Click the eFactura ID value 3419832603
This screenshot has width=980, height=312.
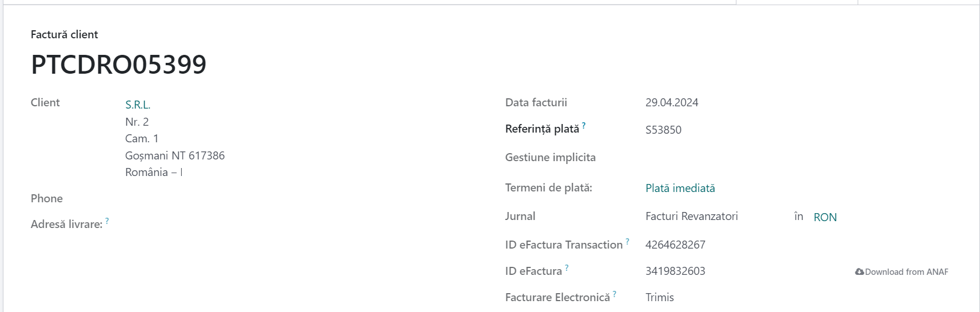(675, 271)
